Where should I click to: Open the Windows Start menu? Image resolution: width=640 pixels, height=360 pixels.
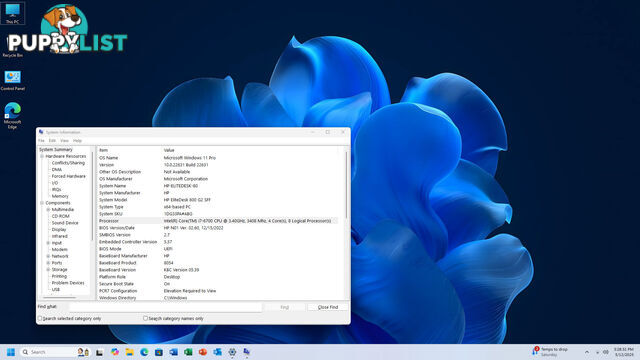coord(11,352)
